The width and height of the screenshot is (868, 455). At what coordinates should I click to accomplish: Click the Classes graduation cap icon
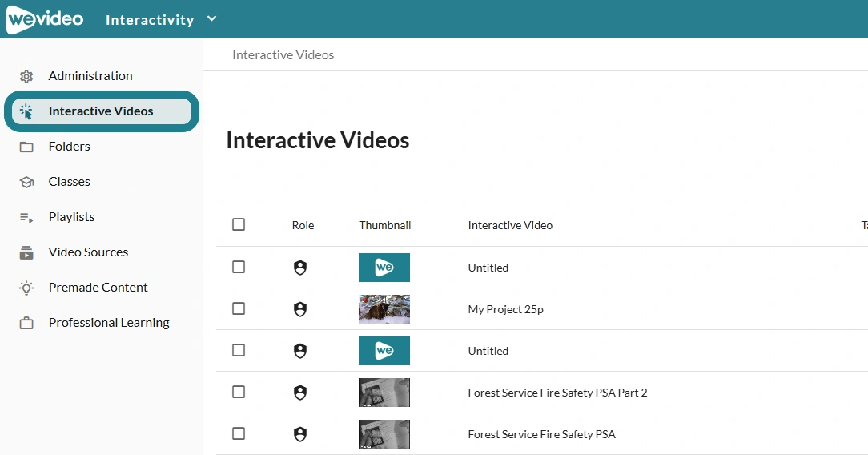[26, 182]
